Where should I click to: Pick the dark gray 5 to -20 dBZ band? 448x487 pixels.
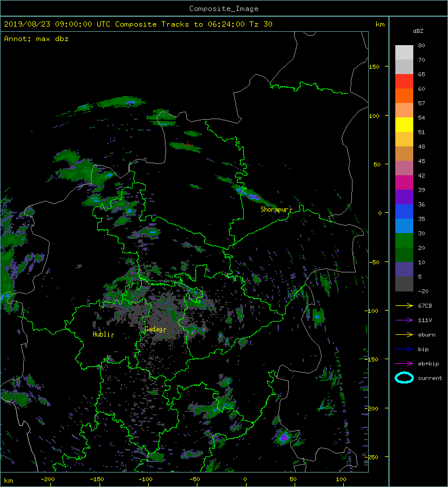point(404,283)
